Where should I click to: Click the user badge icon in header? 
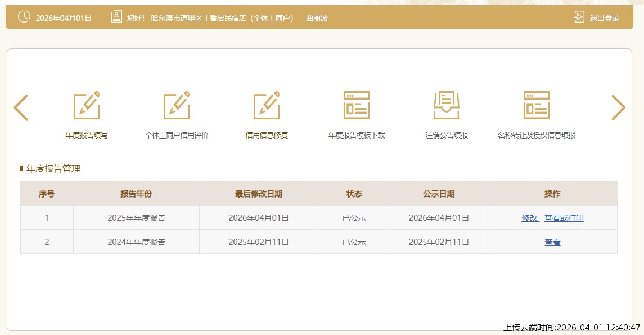click(116, 17)
